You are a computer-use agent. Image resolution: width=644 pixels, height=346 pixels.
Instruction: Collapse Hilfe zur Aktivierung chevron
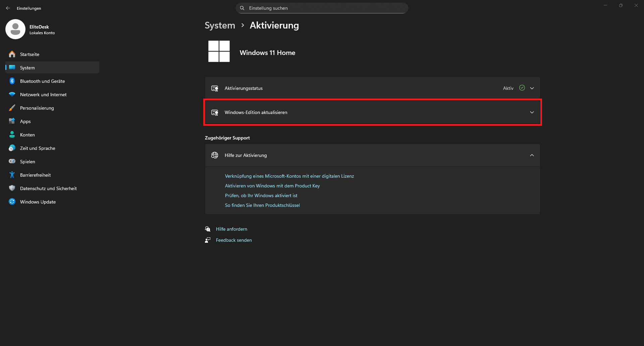tap(532, 155)
